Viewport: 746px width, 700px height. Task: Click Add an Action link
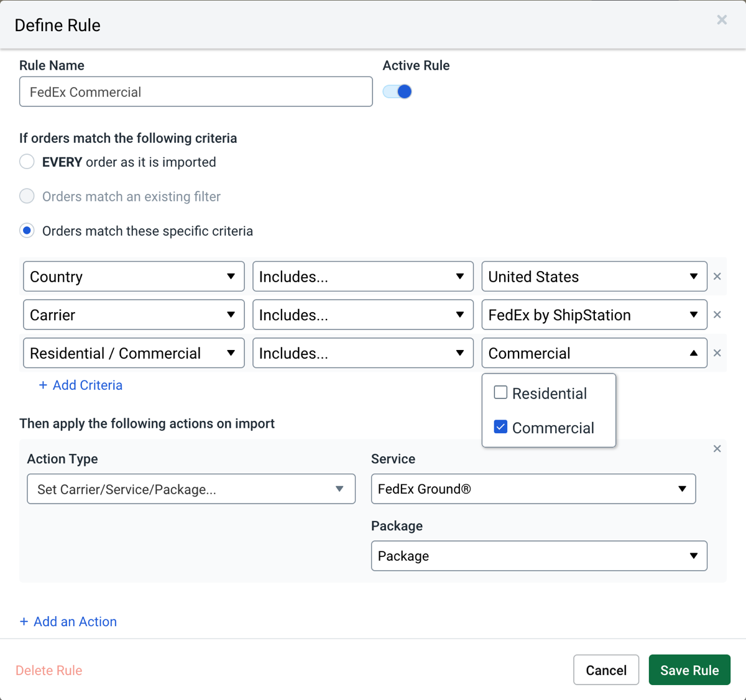point(68,622)
